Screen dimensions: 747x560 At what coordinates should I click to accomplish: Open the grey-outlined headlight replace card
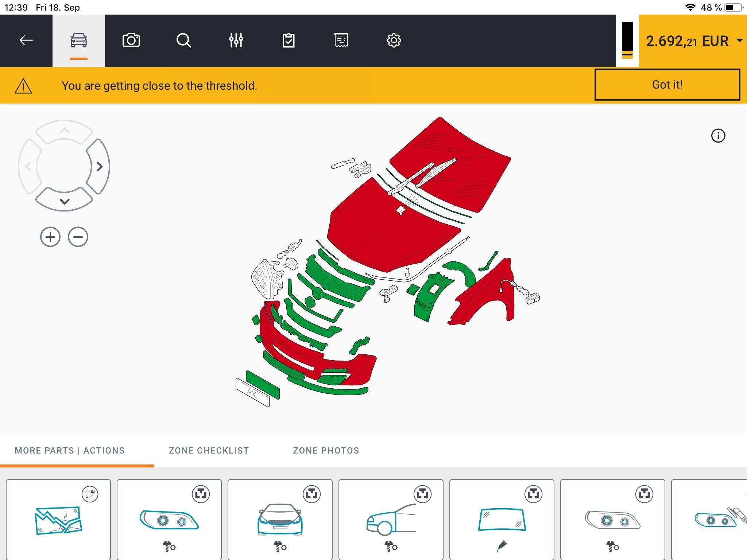(x=613, y=520)
